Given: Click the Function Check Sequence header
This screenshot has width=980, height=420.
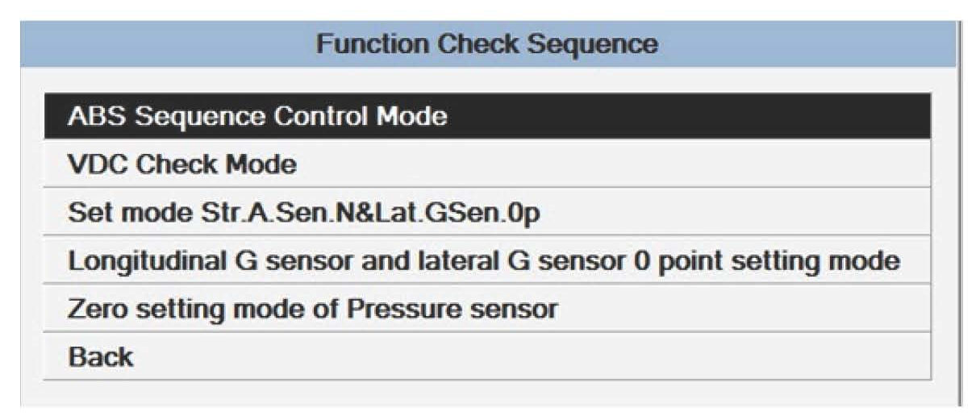Looking at the screenshot, I should 487,44.
